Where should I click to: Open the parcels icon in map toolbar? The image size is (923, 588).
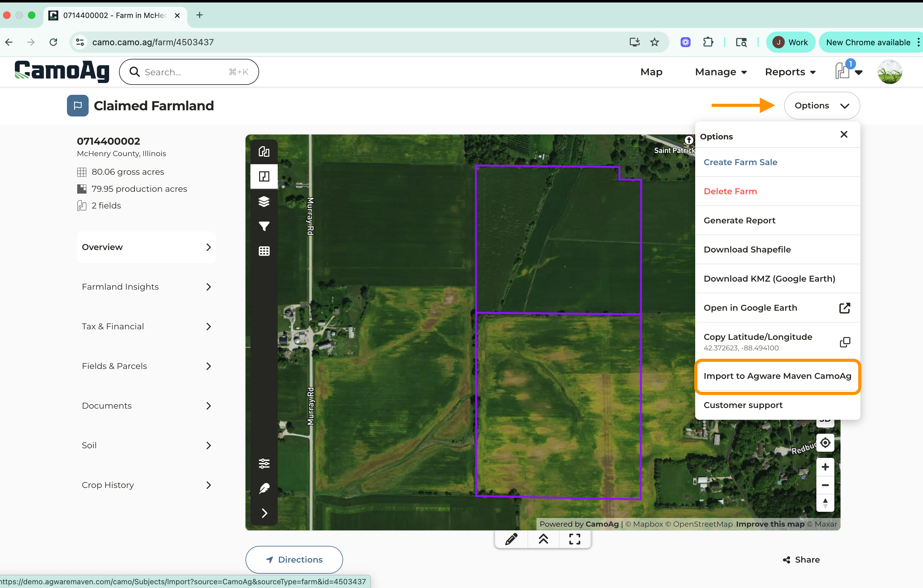point(264,152)
